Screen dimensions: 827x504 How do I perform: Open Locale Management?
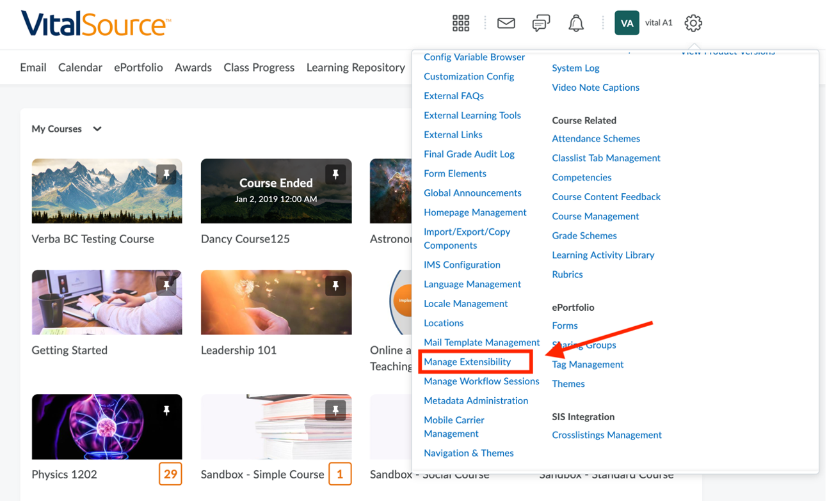466,304
